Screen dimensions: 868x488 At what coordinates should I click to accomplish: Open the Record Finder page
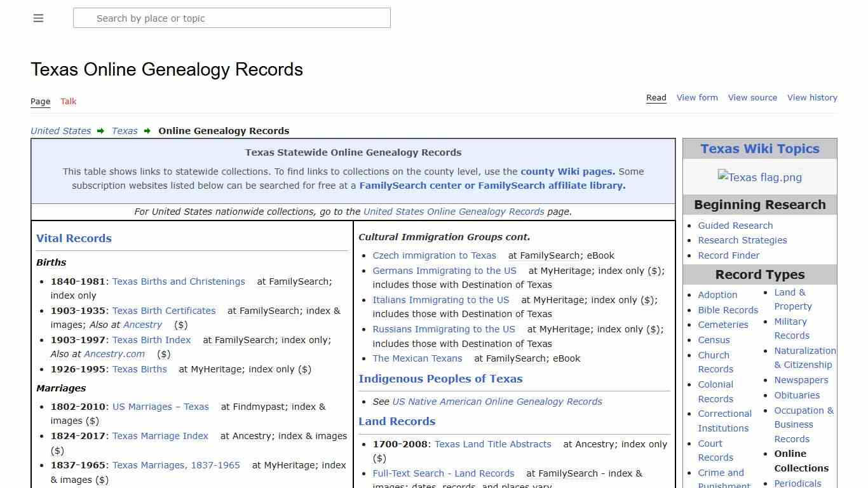tap(729, 255)
